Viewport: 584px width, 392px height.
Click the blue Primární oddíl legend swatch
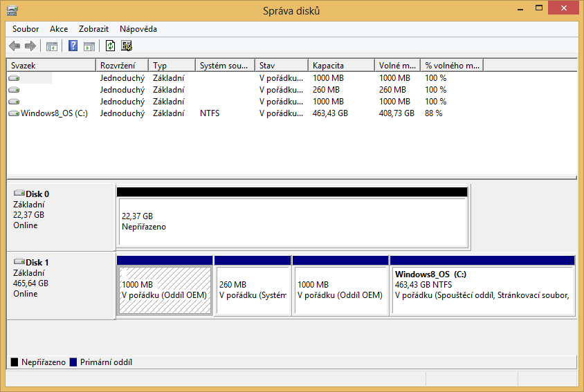point(73,362)
